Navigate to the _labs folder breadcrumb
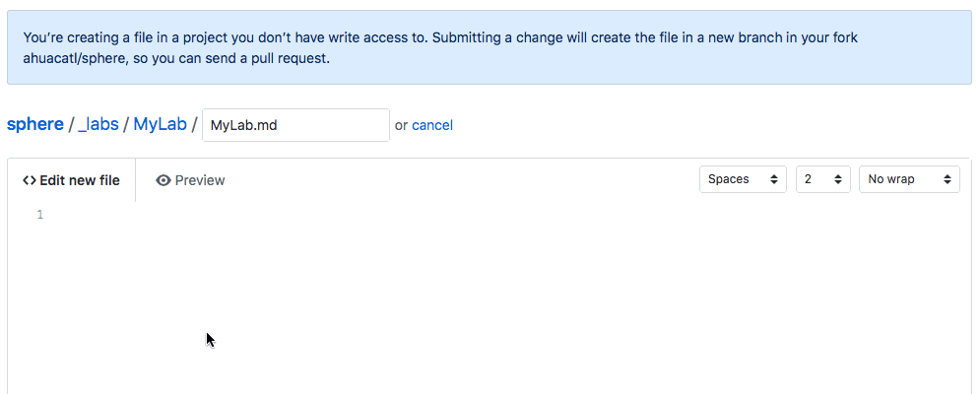980x394 pixels. coord(98,124)
